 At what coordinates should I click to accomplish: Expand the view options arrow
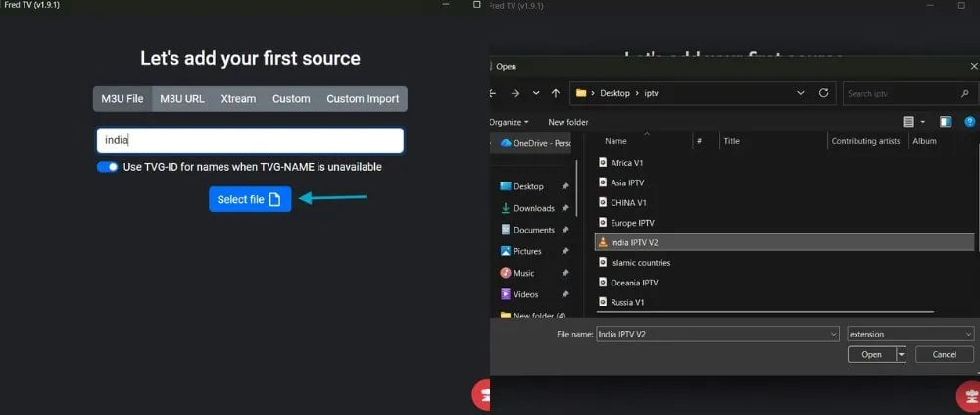(923, 122)
